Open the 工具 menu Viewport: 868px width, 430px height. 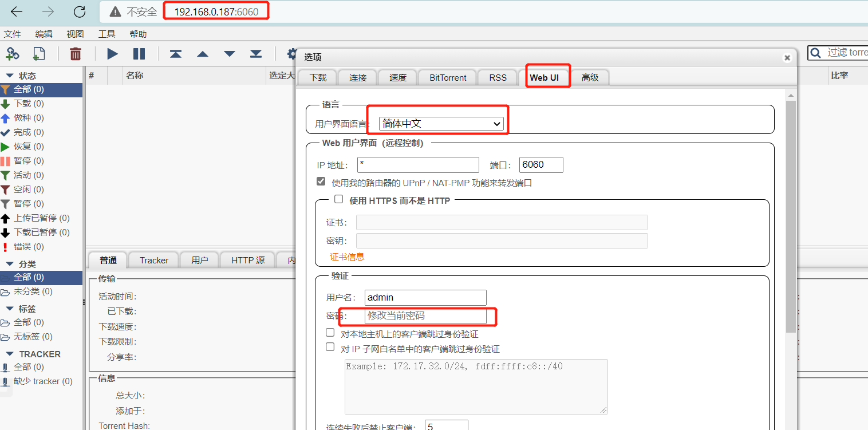click(106, 34)
